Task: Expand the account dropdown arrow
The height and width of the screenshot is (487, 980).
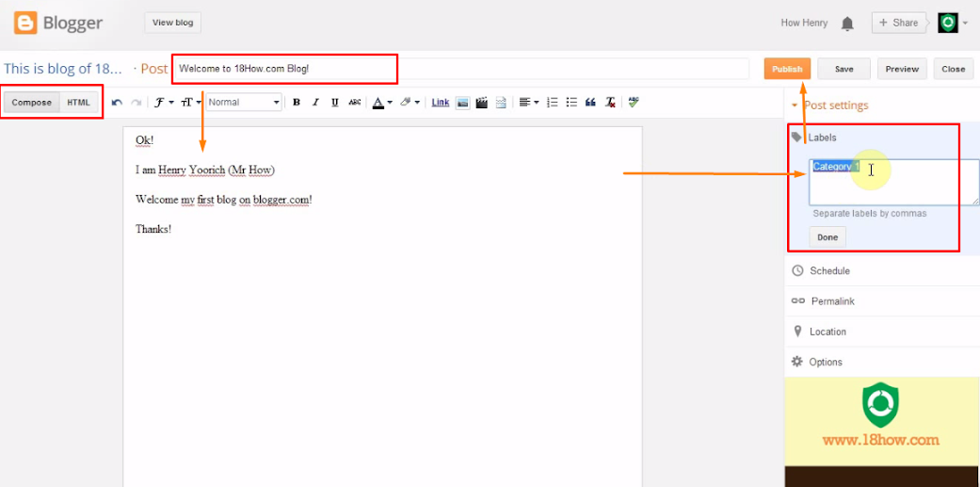Action: pyautogui.click(x=965, y=24)
